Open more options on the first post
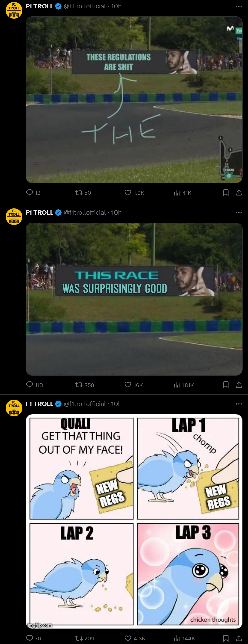Image resolution: width=248 pixels, height=644 pixels. (239, 6)
